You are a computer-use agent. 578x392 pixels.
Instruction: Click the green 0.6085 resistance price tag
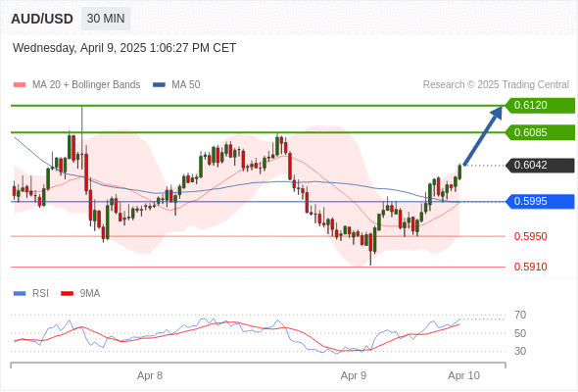(540, 132)
